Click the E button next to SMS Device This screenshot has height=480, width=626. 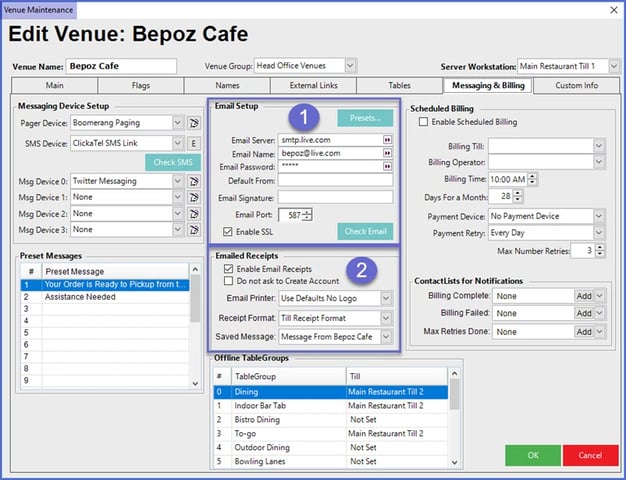click(194, 142)
